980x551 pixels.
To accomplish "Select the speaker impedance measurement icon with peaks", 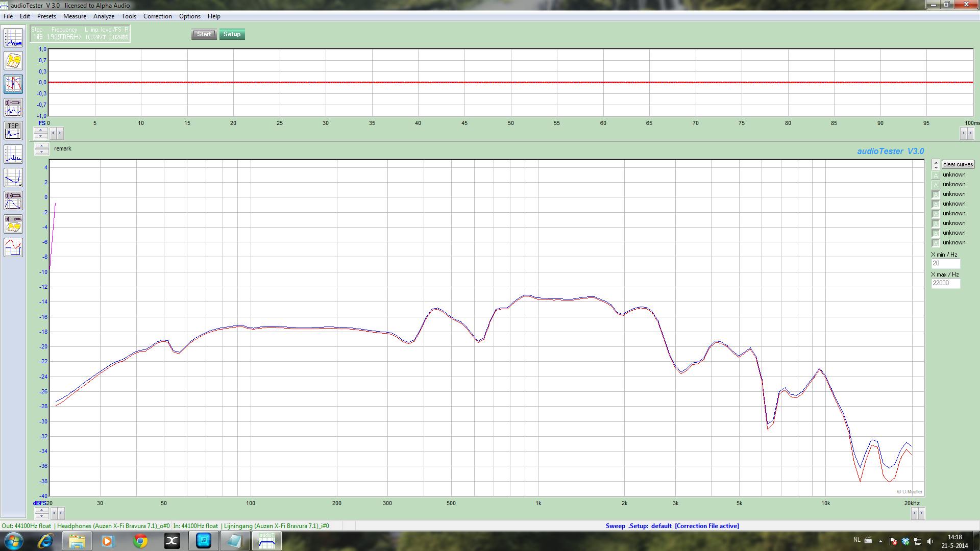I will point(13,108).
